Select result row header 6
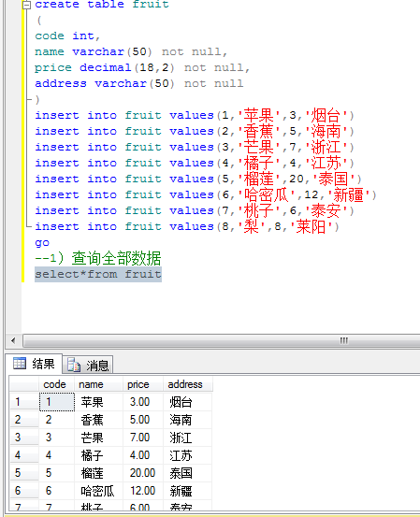420x517 pixels. click(x=24, y=491)
